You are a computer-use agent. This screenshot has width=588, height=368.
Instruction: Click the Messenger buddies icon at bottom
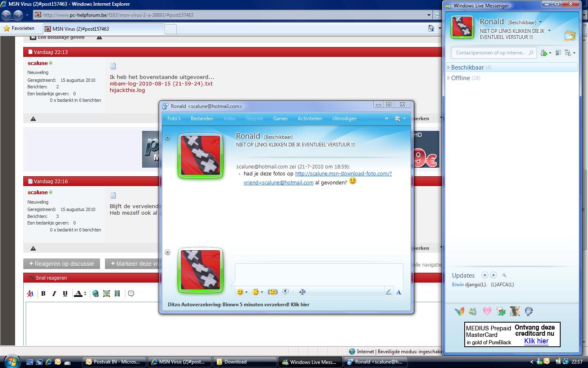(473, 312)
